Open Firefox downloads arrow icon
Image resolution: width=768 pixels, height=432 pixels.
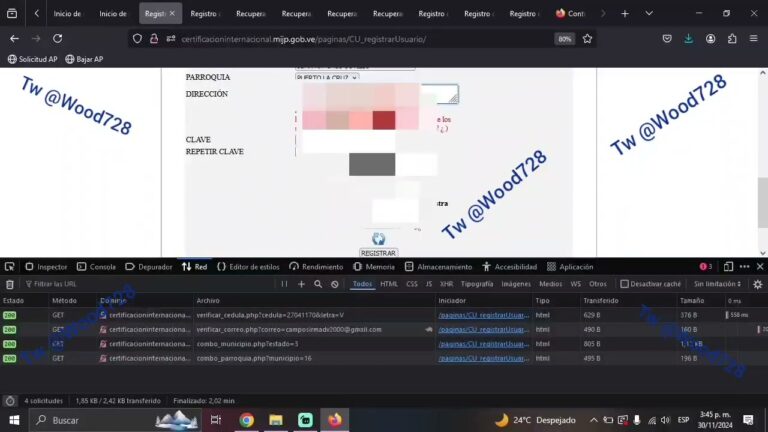688,38
